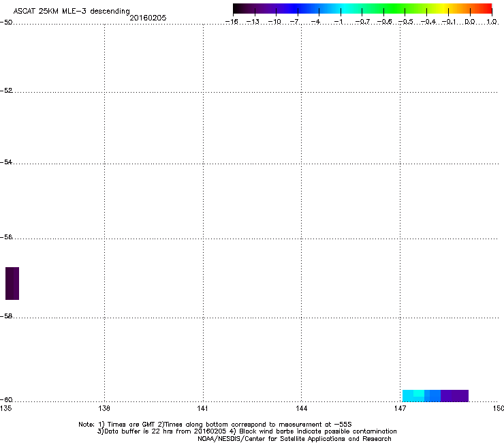Viewport: 504px width, 443px height.
Task: Click the -13 color scale label
Action: [x=253, y=22]
